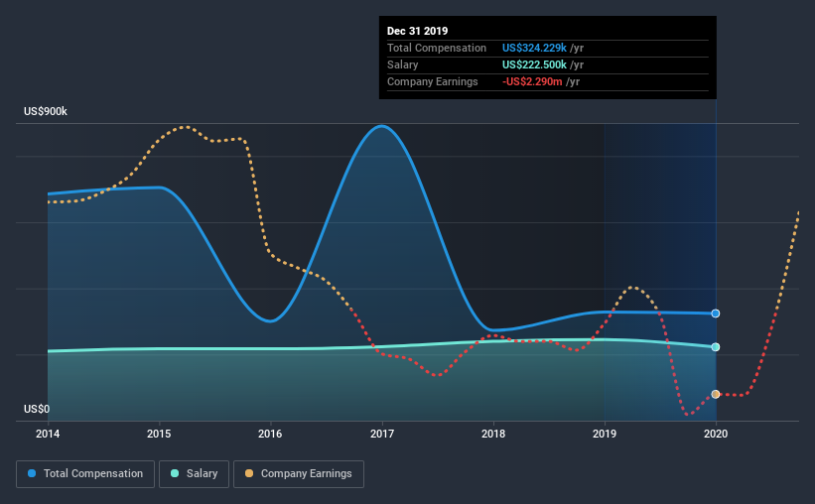Click the Total Compensation tooltip row label
Screen dimensions: 815x504
[437, 49]
